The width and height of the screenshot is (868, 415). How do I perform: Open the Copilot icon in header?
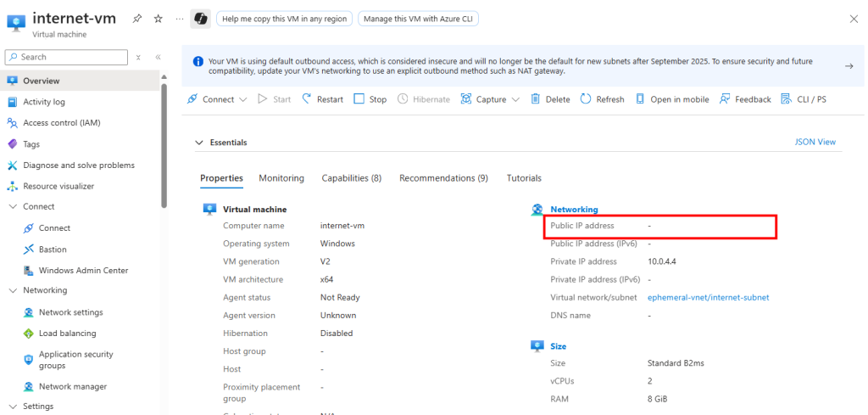200,19
